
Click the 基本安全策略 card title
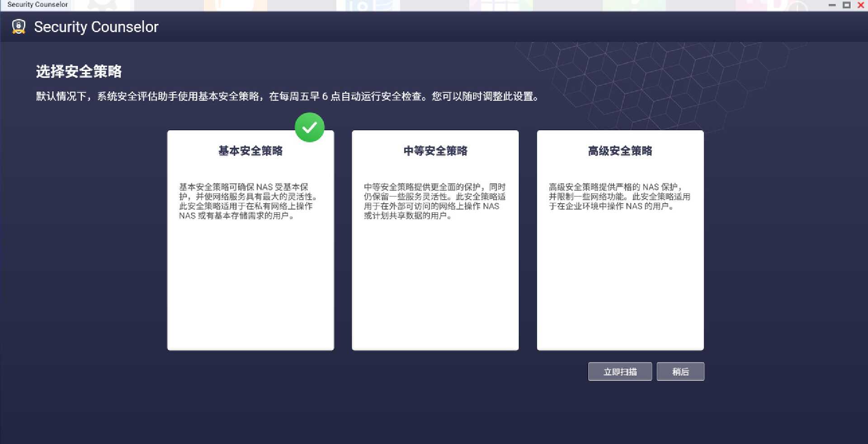[x=250, y=152]
